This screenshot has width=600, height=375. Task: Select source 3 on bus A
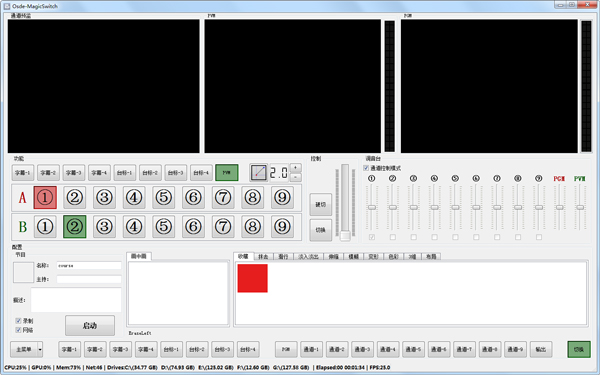[x=104, y=197]
